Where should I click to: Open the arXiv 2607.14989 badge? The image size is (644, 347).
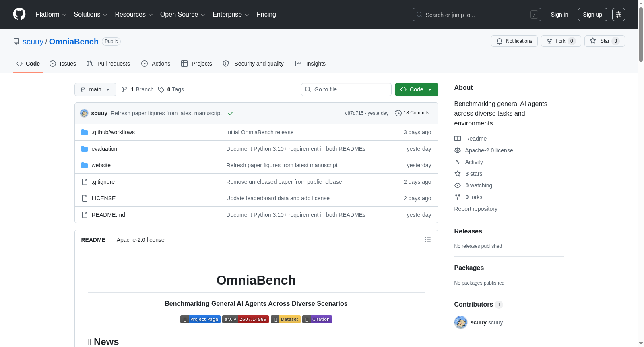[x=246, y=319]
